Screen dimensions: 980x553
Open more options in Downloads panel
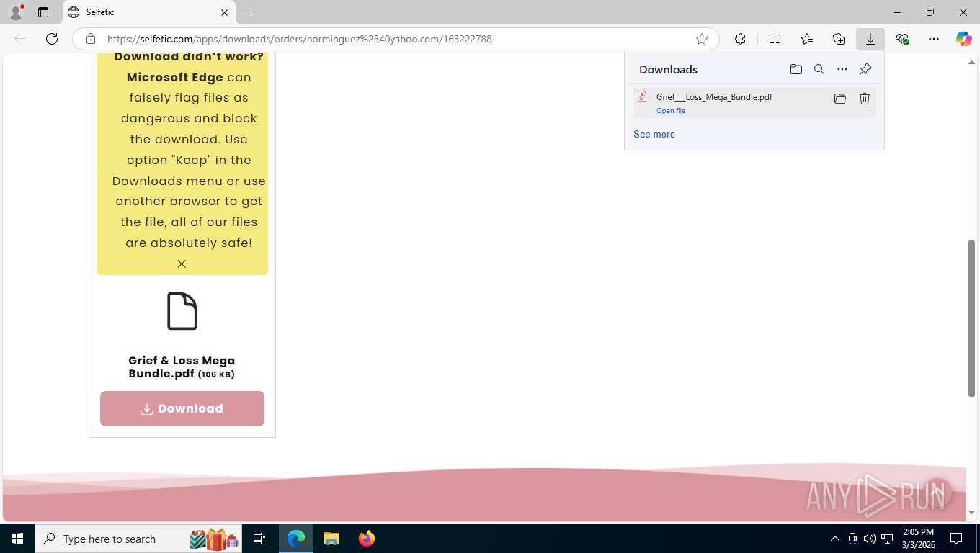[842, 69]
